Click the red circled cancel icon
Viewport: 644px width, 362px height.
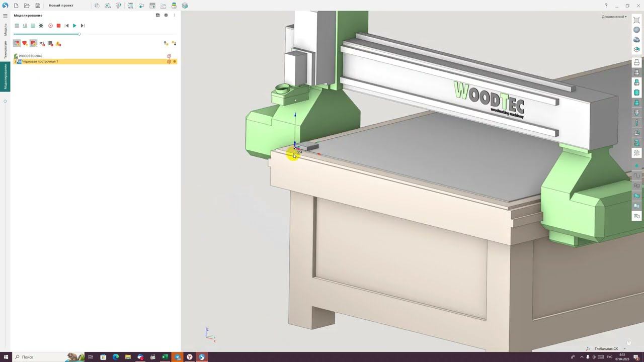tap(50, 26)
